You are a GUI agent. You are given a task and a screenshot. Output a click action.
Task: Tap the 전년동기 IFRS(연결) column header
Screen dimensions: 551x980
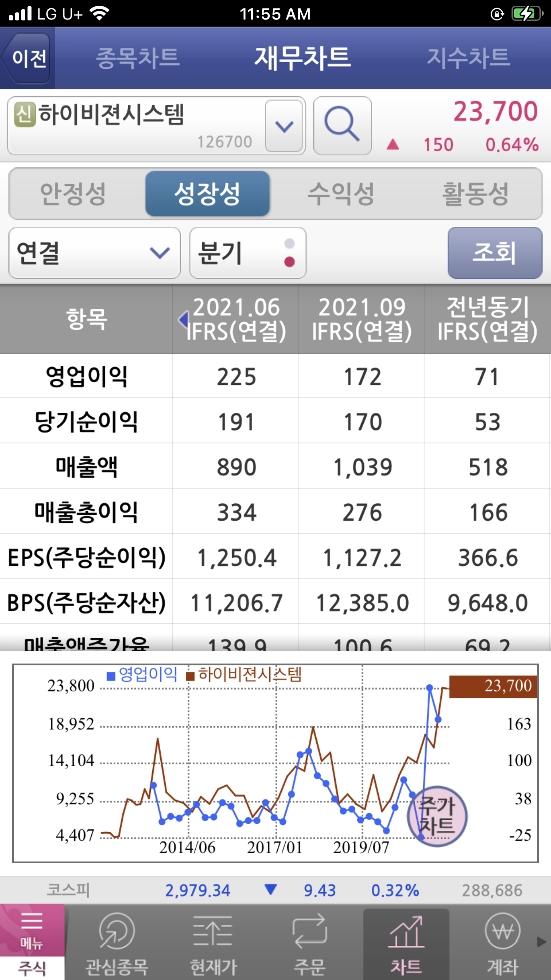pos(487,319)
